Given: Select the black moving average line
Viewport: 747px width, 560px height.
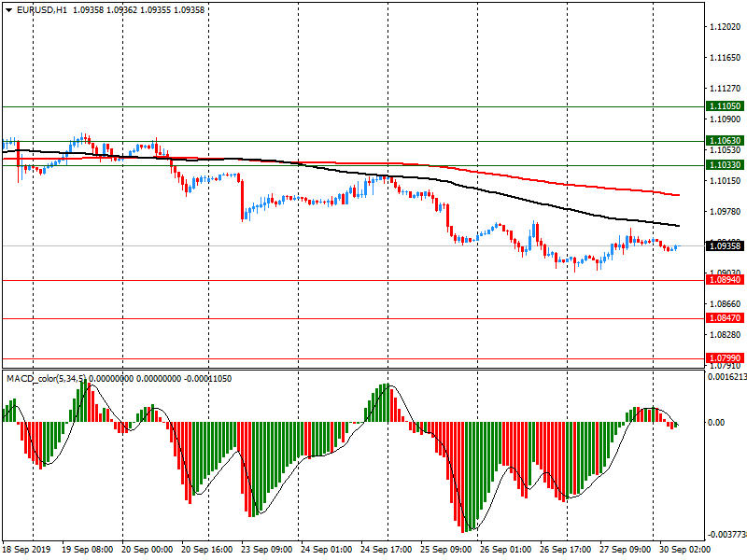Looking at the screenshot, I should pyautogui.click(x=476, y=189).
